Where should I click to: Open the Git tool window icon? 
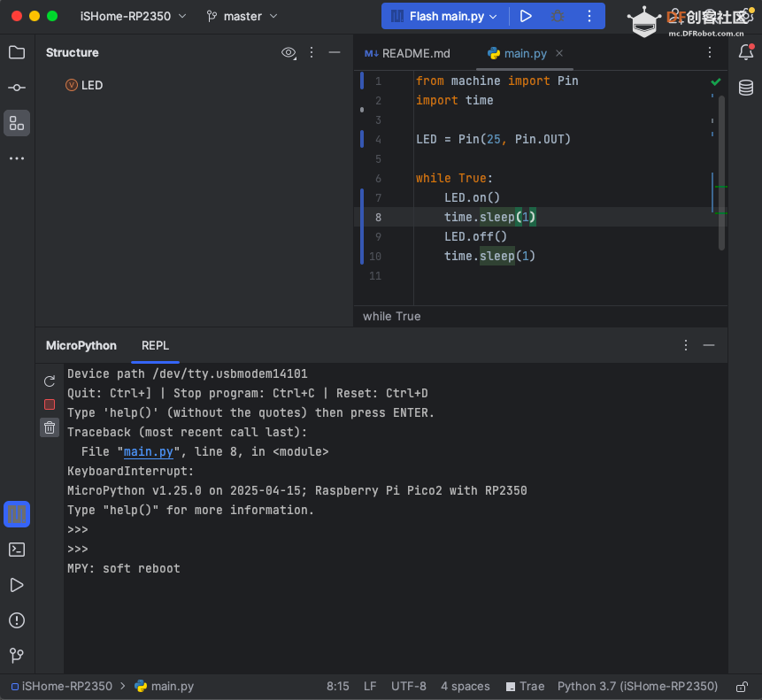click(x=17, y=655)
